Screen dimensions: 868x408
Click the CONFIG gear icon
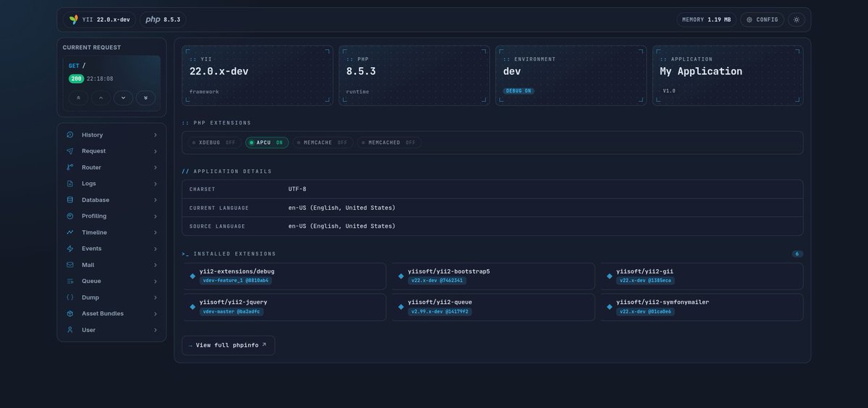[x=749, y=20]
